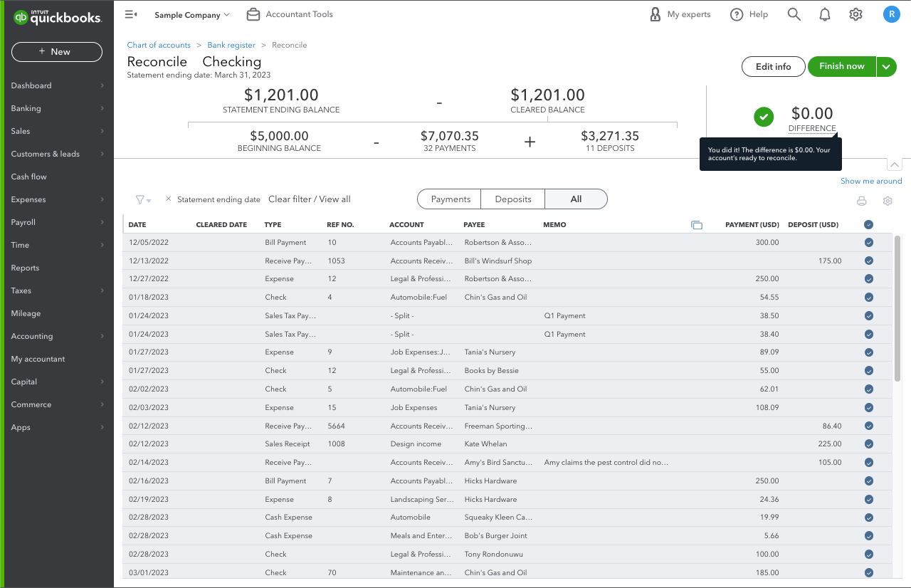Click payee Squeaky Kleen Ca… row
This screenshot has height=588, width=911.
(x=498, y=518)
